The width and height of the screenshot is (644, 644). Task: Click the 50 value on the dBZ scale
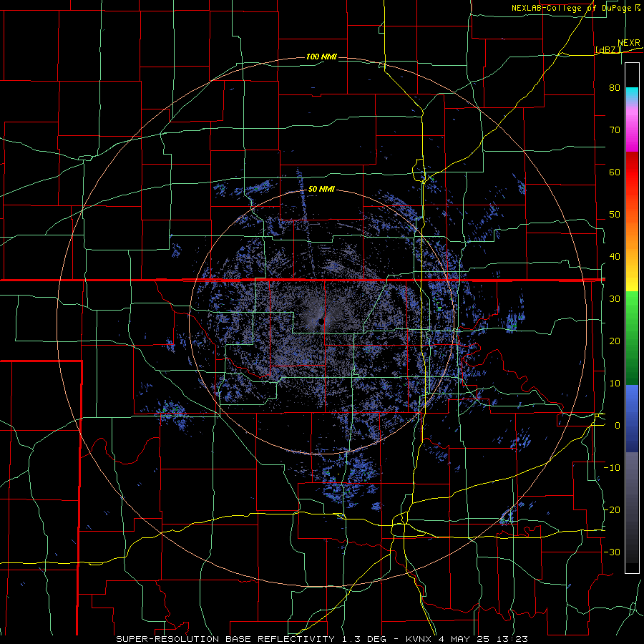tap(615, 215)
